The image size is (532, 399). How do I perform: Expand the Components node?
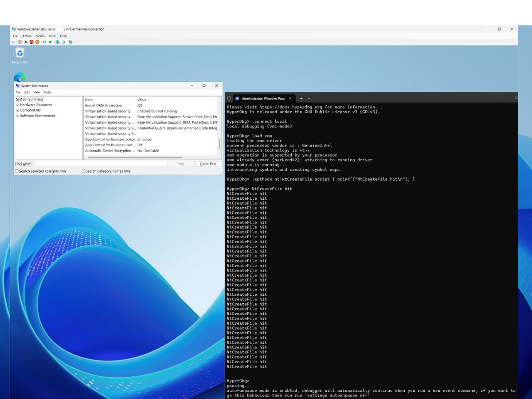pyautogui.click(x=18, y=110)
